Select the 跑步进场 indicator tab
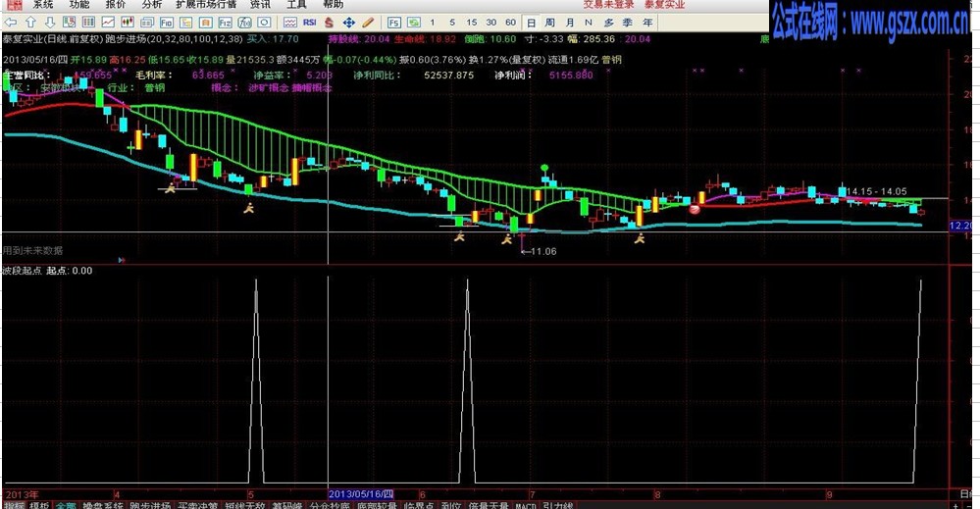Screen dimensions: 980x509 (151, 505)
